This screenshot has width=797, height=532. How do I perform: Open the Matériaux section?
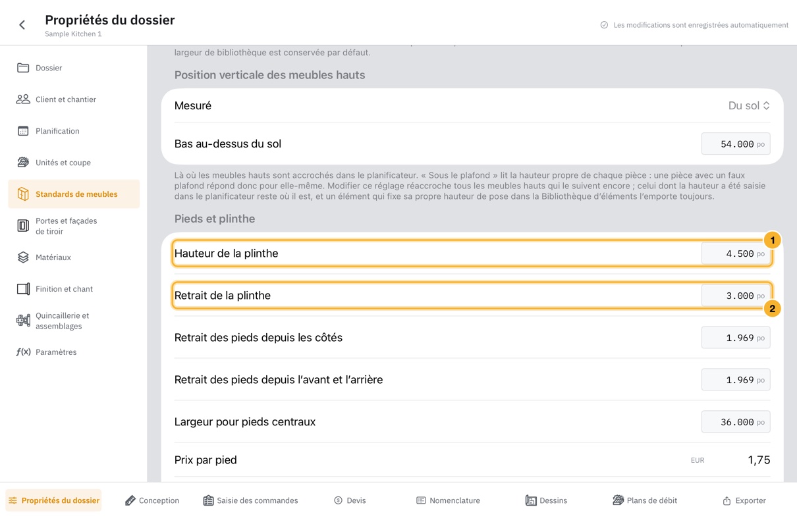pyautogui.click(x=74, y=257)
